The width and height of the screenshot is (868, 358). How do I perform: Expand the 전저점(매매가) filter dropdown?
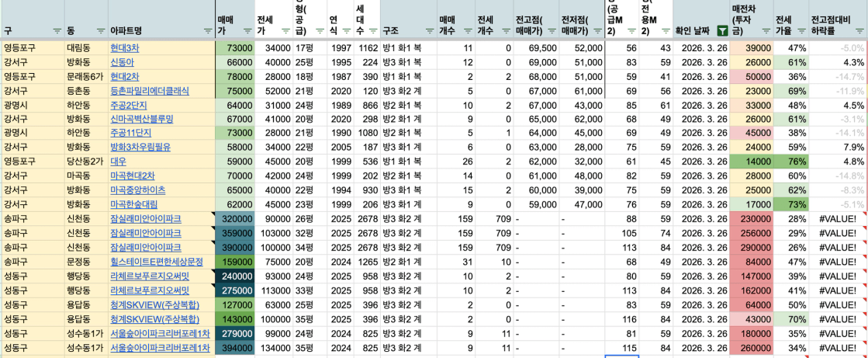coord(598,31)
